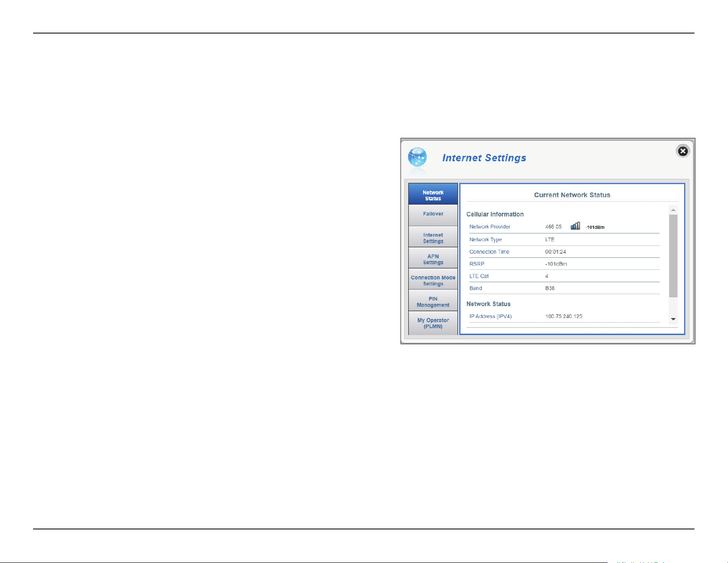Click the scrollbar down arrow

pyautogui.click(x=673, y=319)
